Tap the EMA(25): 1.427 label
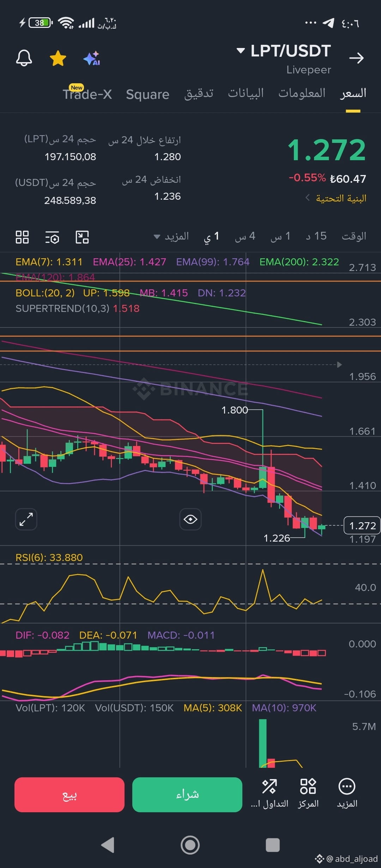This screenshot has height=868, width=381. [x=129, y=262]
